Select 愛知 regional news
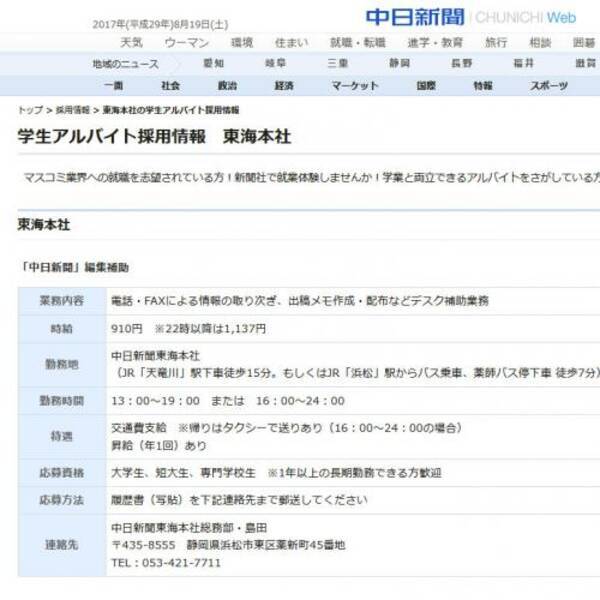Viewport: 600px width, 600px height. (x=213, y=63)
